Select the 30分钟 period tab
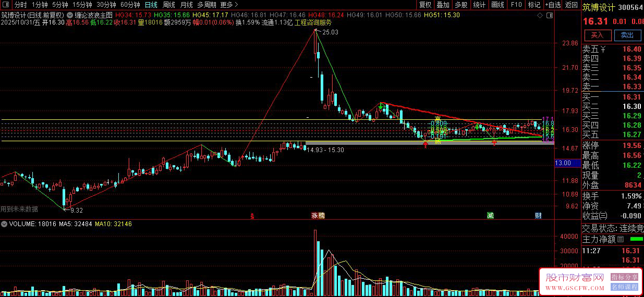Screen dimensions: 644x297 coord(106,5)
